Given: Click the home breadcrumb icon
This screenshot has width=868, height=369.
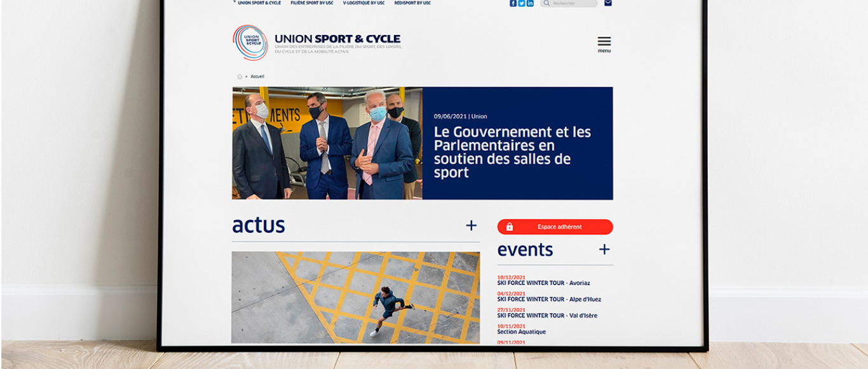Looking at the screenshot, I should click(240, 76).
